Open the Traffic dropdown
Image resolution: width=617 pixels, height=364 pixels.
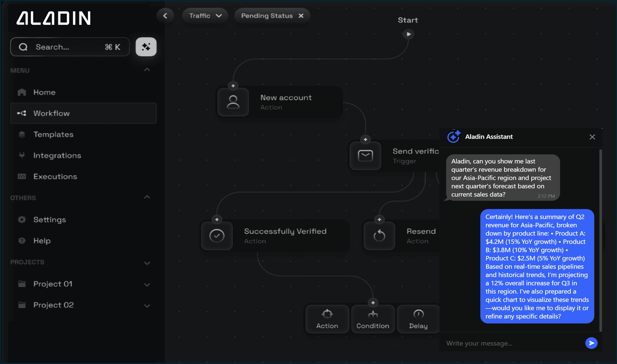[205, 16]
